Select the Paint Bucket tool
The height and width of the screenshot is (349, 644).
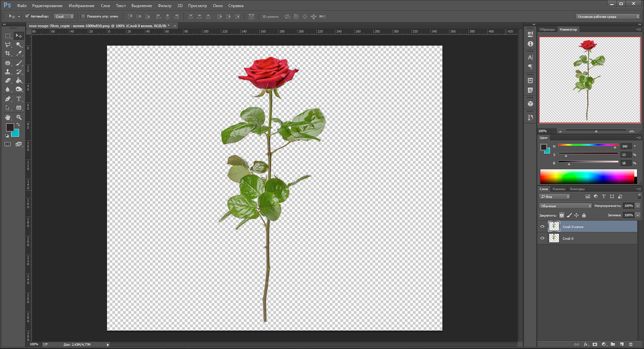coord(19,80)
